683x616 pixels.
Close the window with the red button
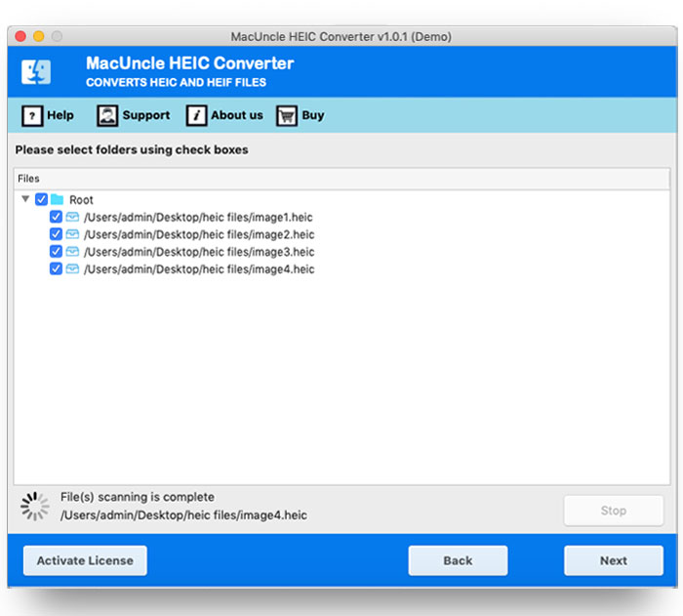[x=20, y=36]
